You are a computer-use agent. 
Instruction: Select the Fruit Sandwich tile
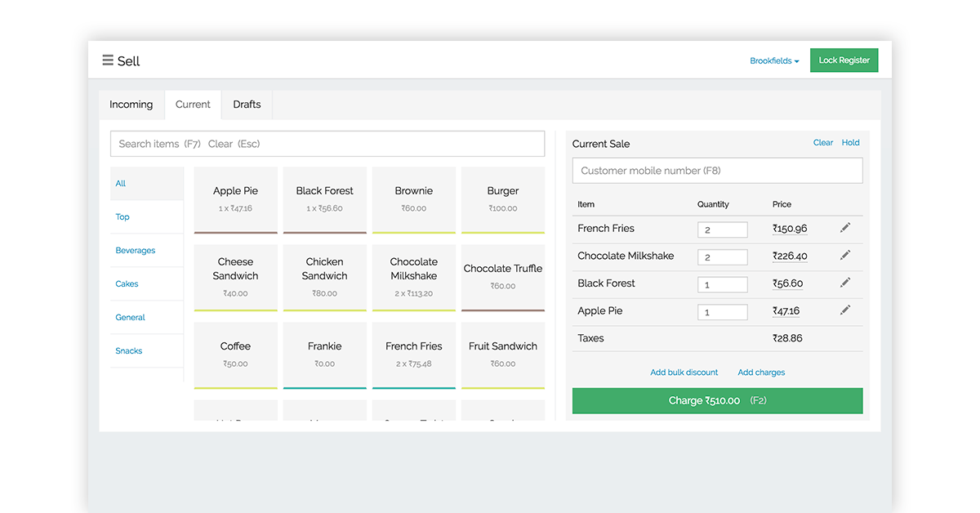point(503,355)
